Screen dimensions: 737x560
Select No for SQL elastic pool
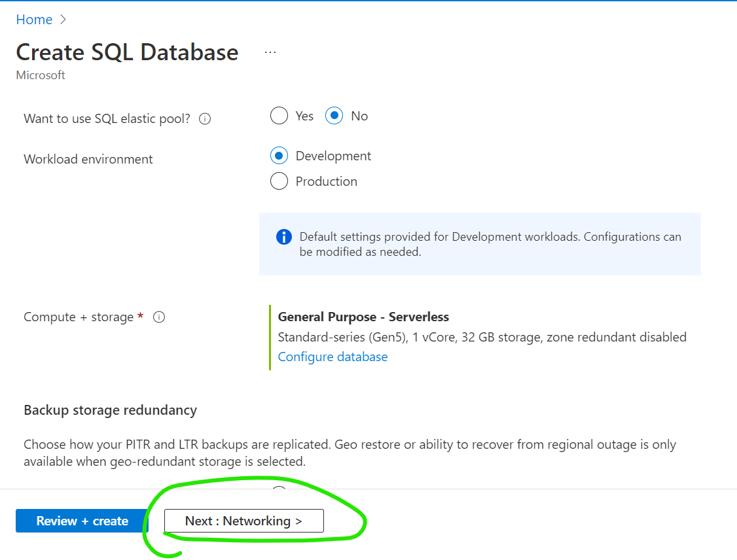(334, 116)
